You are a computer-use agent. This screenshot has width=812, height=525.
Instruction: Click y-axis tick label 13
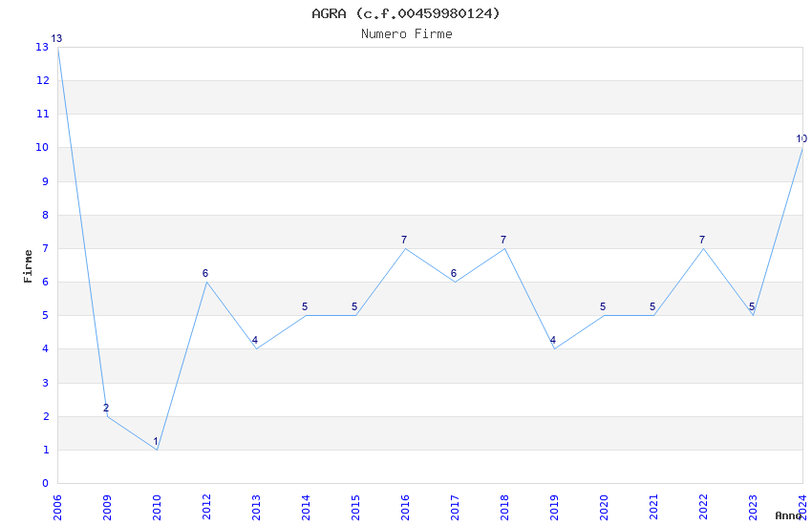pyautogui.click(x=42, y=47)
